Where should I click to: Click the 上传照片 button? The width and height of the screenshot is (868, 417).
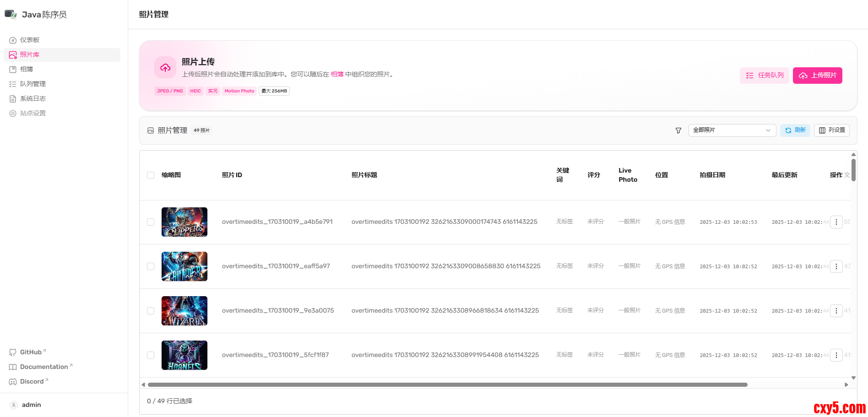pyautogui.click(x=817, y=76)
